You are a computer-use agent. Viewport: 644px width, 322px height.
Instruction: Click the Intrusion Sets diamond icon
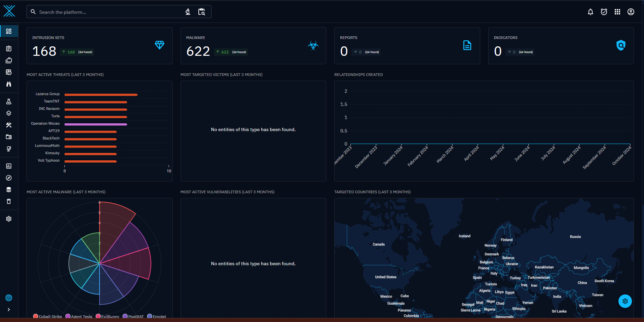pyautogui.click(x=159, y=45)
